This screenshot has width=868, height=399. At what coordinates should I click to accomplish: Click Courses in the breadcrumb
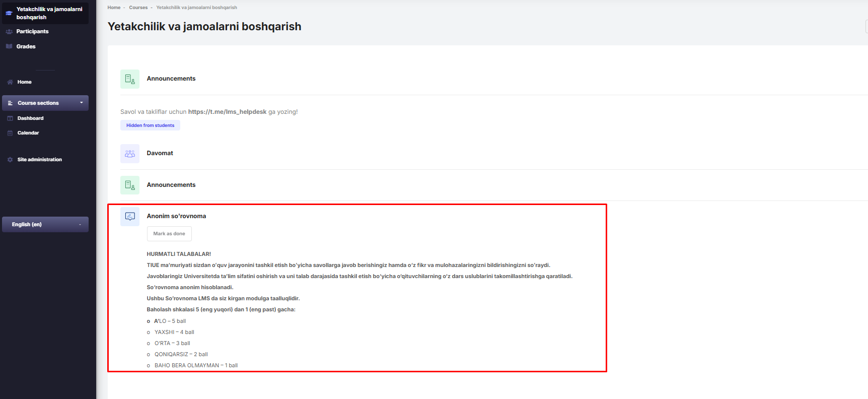click(x=138, y=8)
